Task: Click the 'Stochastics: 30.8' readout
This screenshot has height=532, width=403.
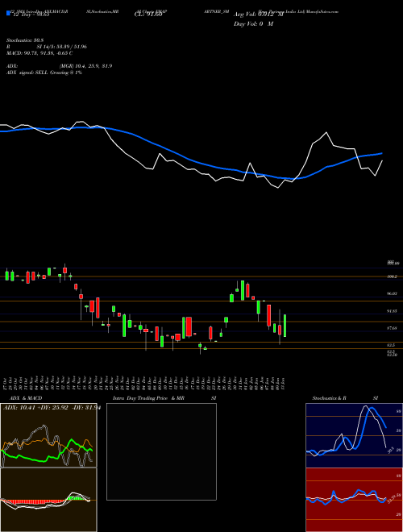Action: tap(23, 40)
